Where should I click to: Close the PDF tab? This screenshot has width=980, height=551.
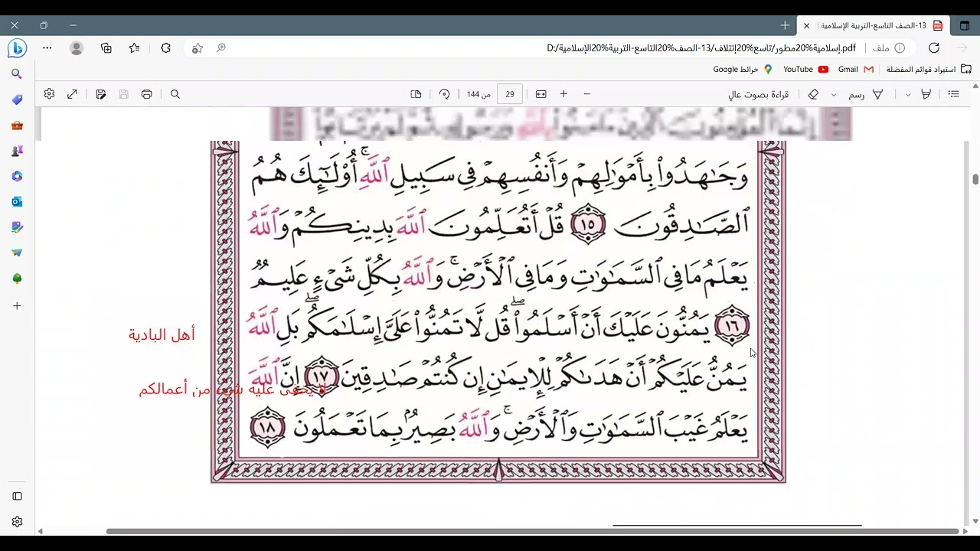(806, 25)
